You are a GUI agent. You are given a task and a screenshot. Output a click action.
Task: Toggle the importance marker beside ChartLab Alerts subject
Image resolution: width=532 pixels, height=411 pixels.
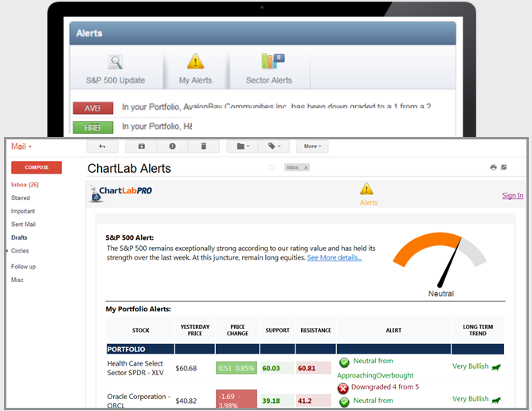pos(271,167)
